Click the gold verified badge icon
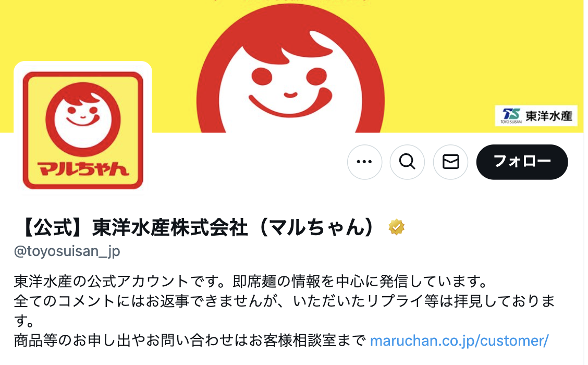Image resolution: width=588 pixels, height=365 pixels. [396, 227]
